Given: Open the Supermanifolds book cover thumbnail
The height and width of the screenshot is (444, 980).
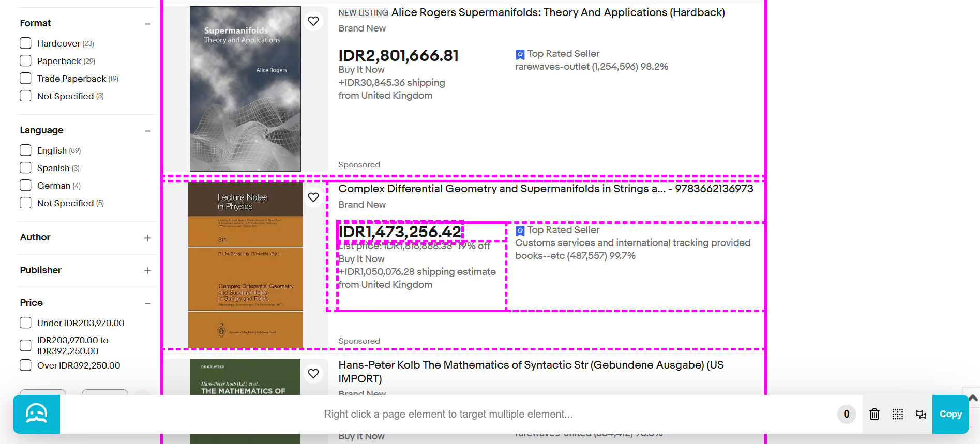Looking at the screenshot, I should tap(245, 89).
